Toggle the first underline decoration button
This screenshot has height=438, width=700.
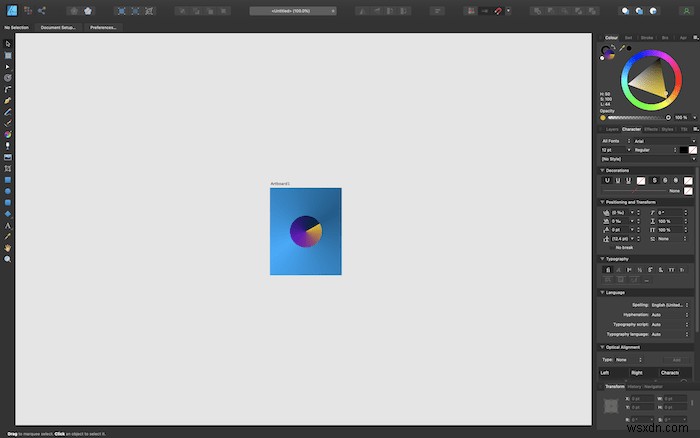(x=607, y=180)
